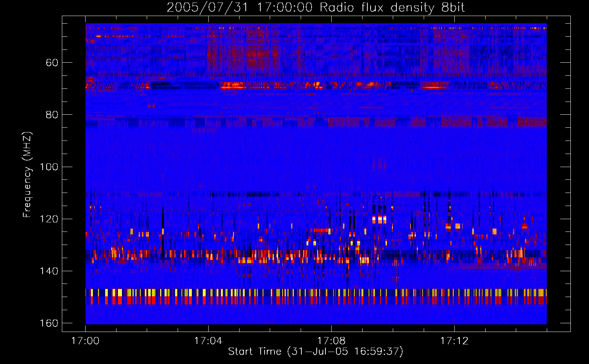Click the 60 frequency tick label
Viewport: 589px width, 364px height.
52,63
